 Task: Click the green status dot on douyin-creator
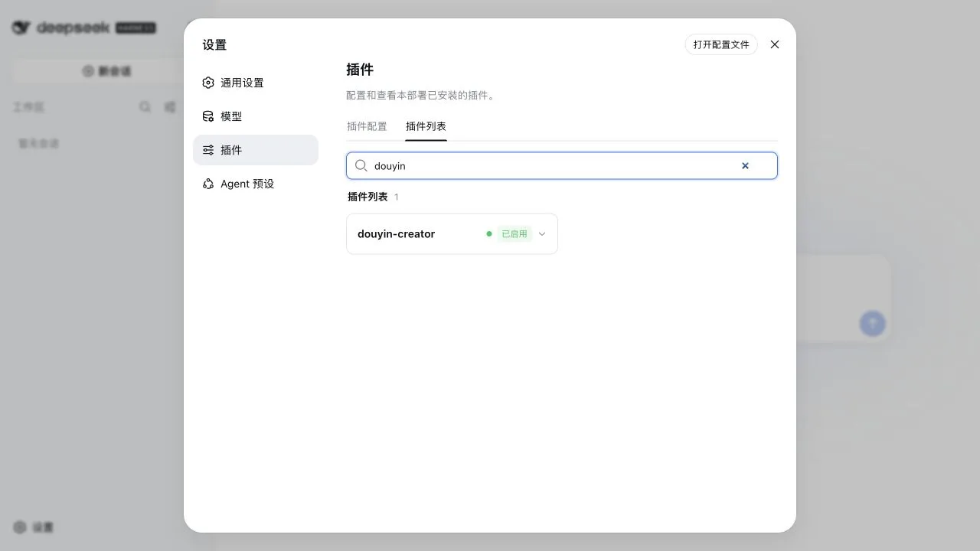pos(489,234)
